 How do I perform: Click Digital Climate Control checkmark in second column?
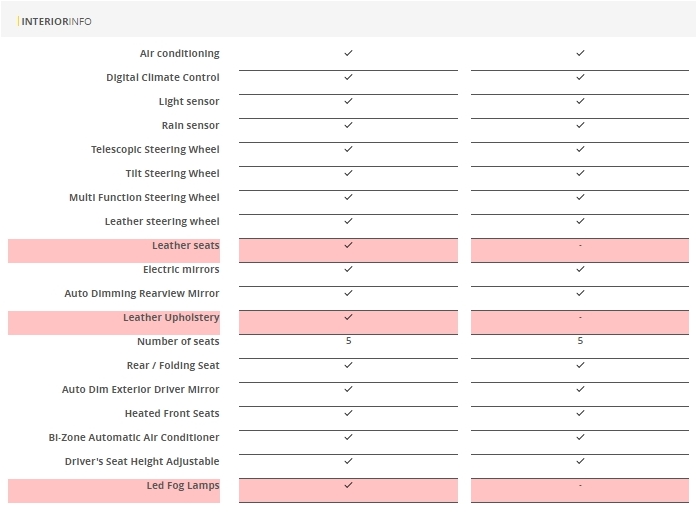click(x=580, y=77)
